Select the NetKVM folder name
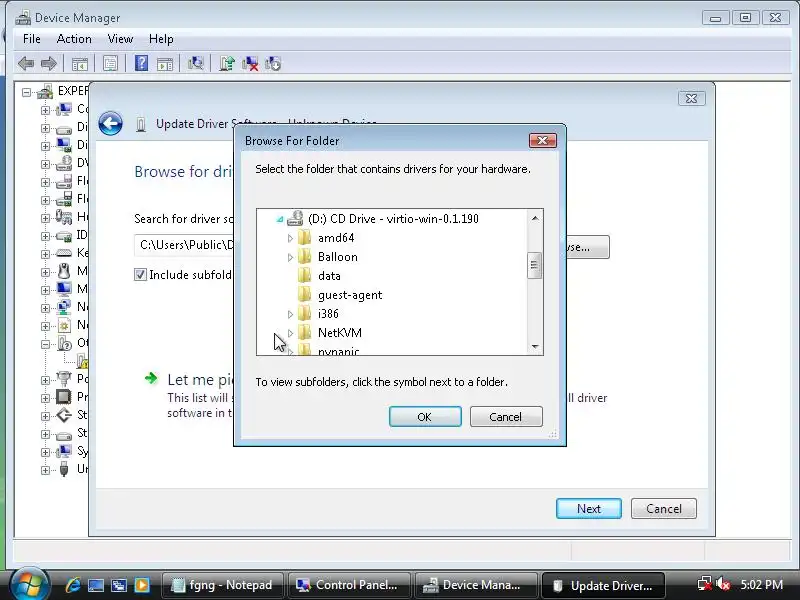Image resolution: width=800 pixels, height=600 pixels. click(340, 333)
